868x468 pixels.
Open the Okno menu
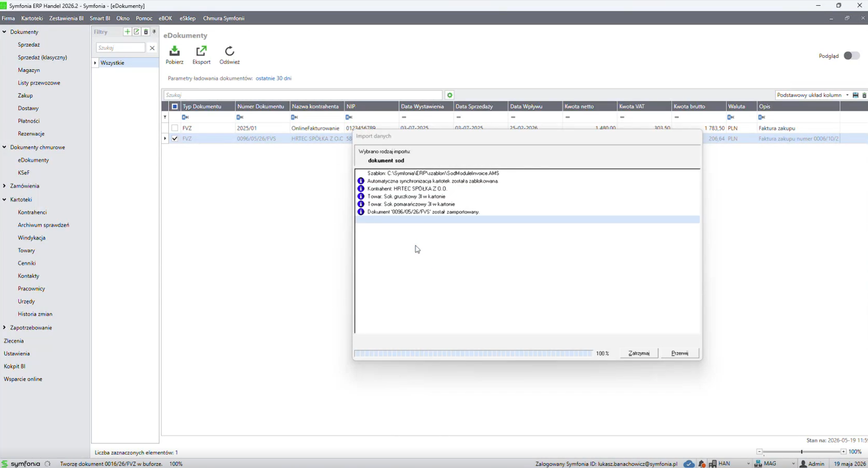coord(123,18)
